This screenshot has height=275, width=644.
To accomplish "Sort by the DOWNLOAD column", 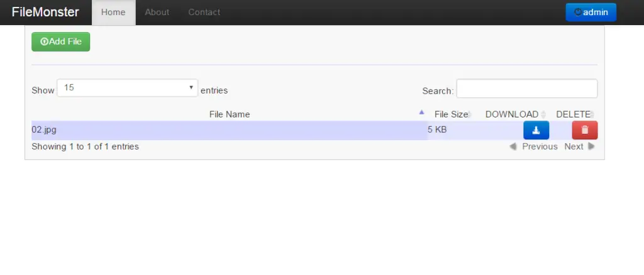I will (511, 114).
